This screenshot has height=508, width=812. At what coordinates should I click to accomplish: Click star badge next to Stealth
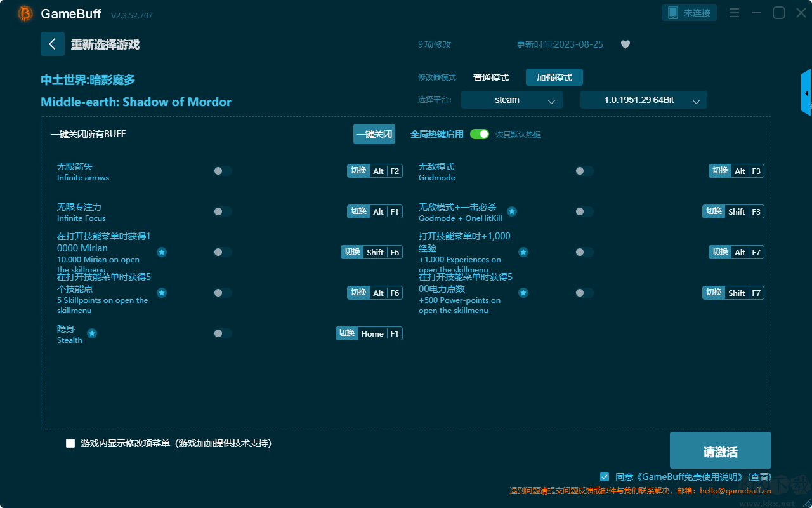click(x=92, y=333)
